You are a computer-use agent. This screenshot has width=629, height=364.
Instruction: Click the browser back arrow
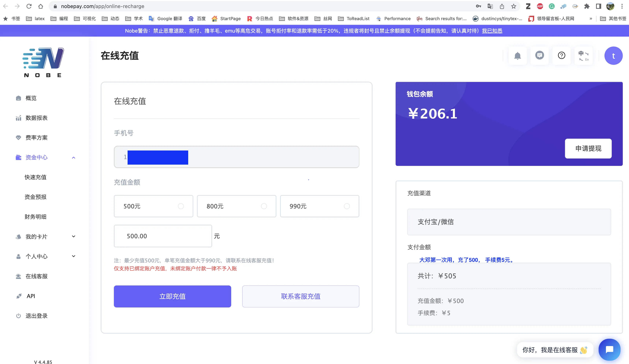[x=5, y=6]
